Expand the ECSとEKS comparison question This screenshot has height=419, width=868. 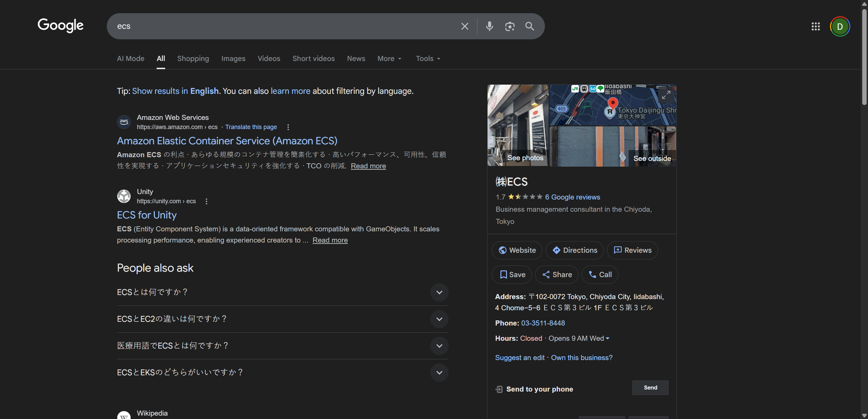pyautogui.click(x=439, y=373)
